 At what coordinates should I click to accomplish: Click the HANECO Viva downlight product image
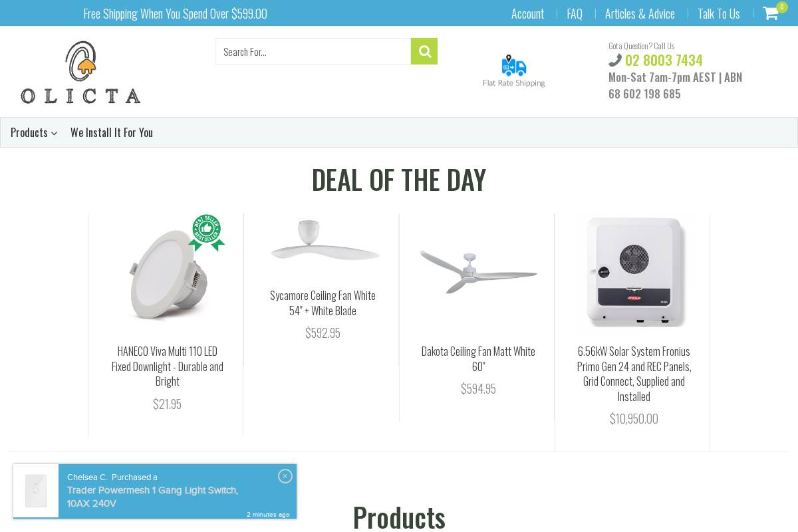(167, 271)
